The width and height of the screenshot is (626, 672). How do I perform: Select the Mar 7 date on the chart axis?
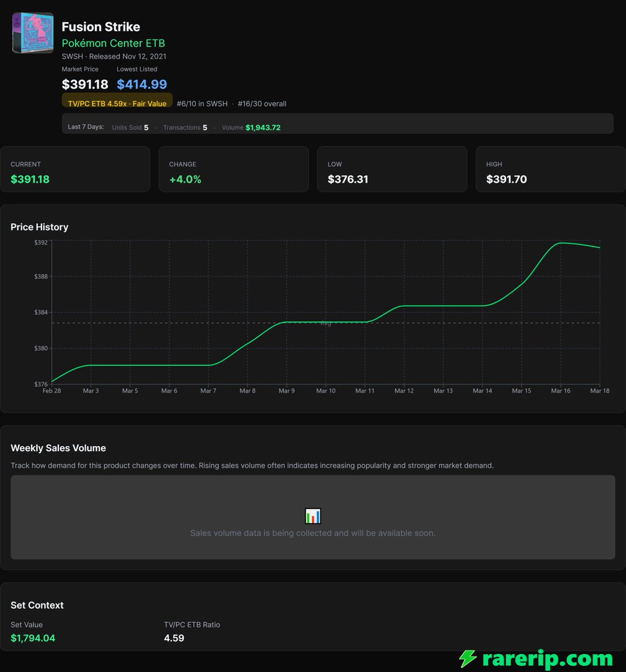tap(208, 391)
